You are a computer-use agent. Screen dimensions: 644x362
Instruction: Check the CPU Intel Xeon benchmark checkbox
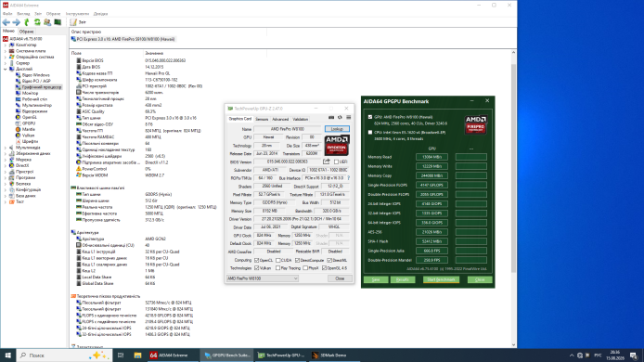370,133
